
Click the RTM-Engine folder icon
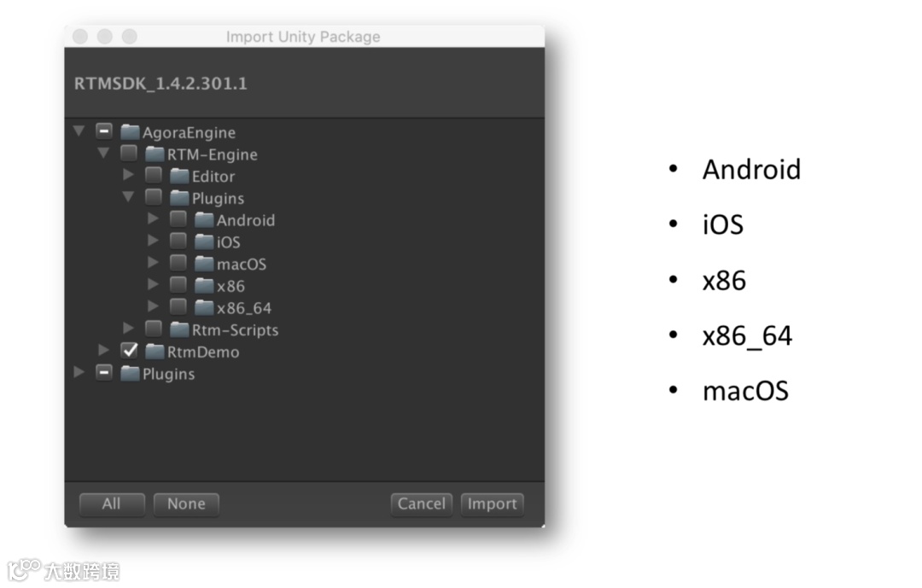coord(155,154)
